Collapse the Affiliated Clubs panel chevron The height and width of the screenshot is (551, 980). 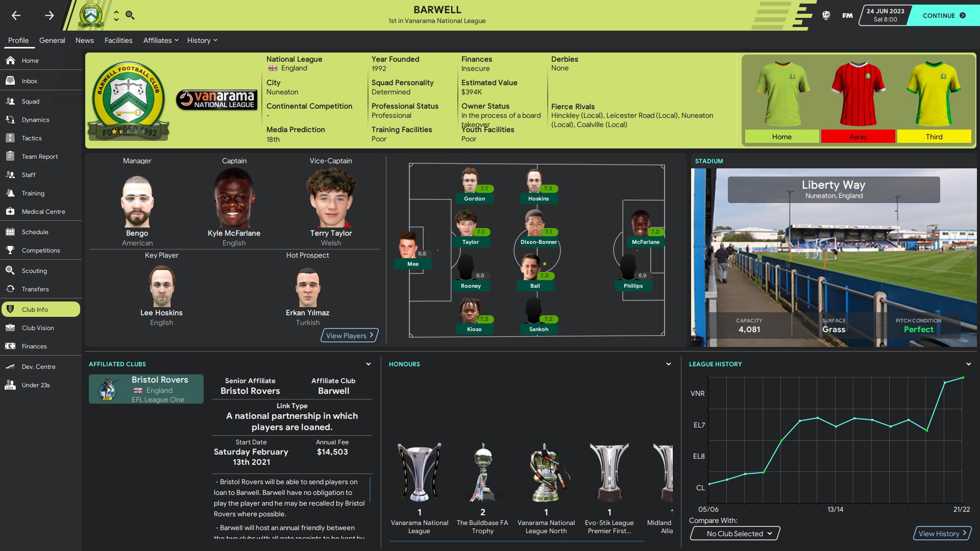(x=369, y=364)
